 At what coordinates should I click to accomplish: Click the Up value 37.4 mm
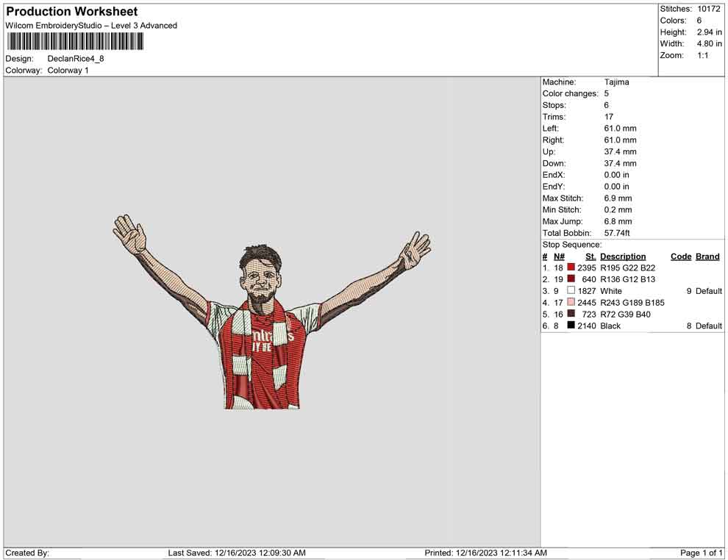point(621,151)
